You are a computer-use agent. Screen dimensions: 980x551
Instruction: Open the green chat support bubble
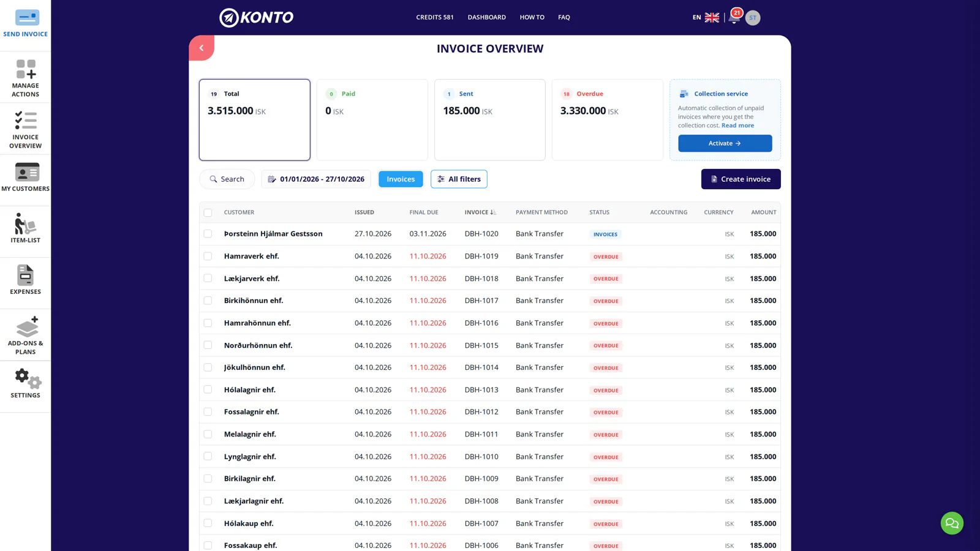[x=952, y=523]
